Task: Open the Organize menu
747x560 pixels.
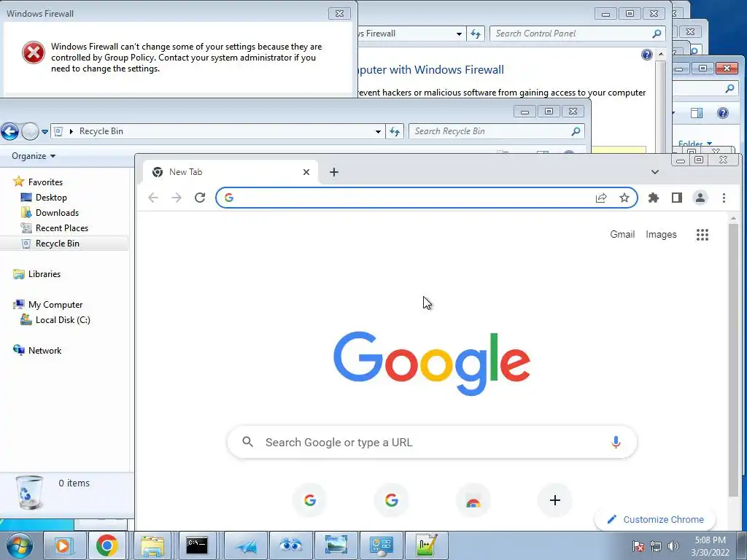Action: [34, 156]
